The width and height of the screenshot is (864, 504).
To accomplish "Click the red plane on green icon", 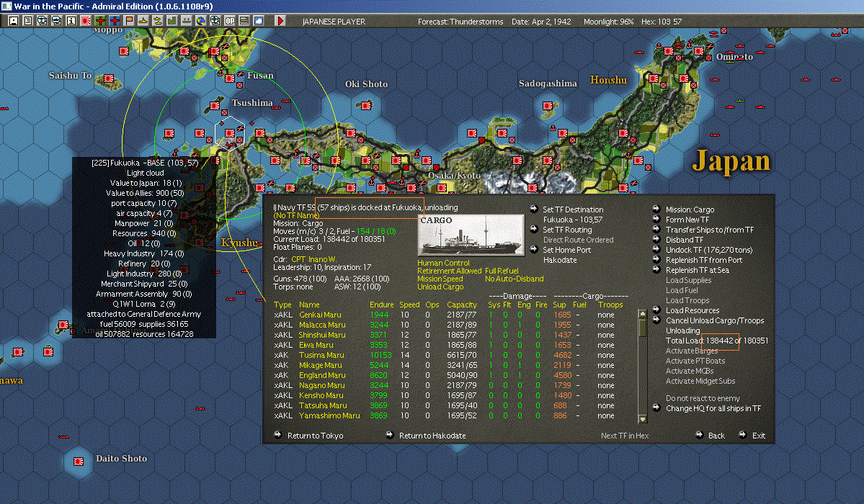I will [99, 21].
